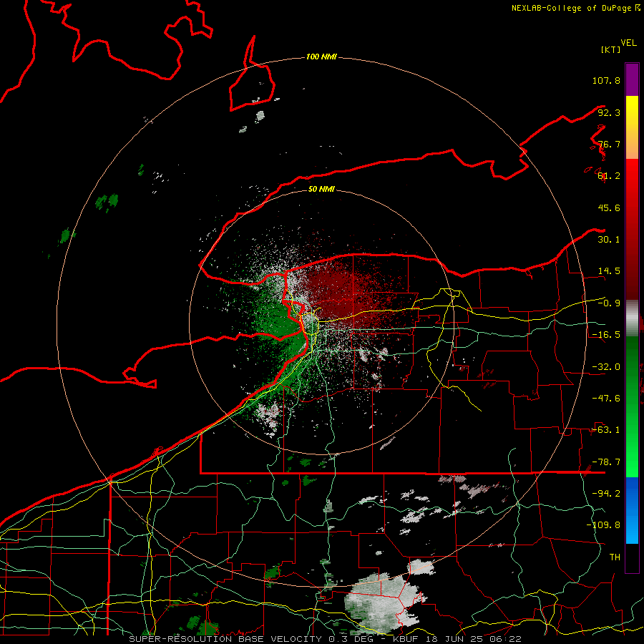Select the VEL legend title
Screen dimensions: 644x644
pyautogui.click(x=628, y=43)
